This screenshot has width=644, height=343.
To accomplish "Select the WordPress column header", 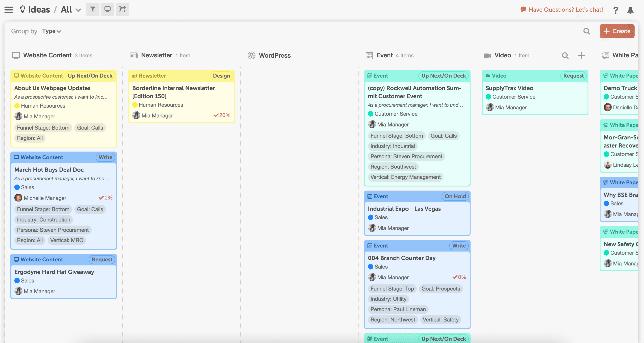I will [274, 56].
